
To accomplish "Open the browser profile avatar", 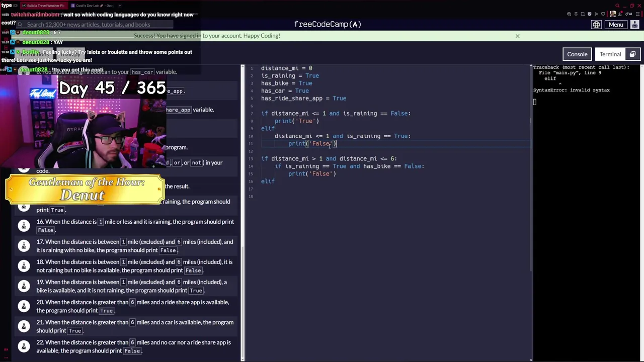I will click(x=613, y=14).
